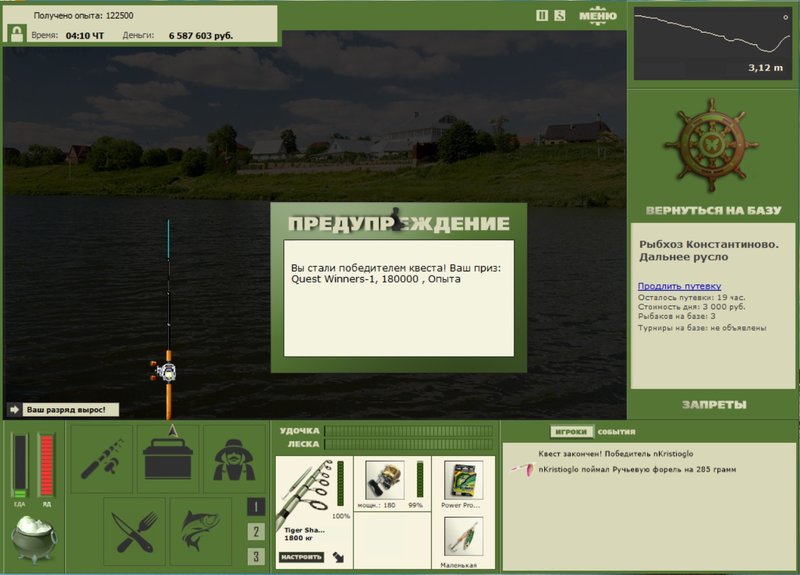Viewport: 800px width, 575px height.
Task: Click the reel condition bar showing 99%
Action: (420, 479)
